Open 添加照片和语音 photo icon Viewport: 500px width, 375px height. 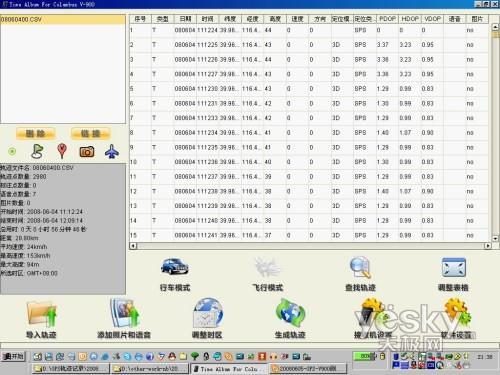click(124, 313)
